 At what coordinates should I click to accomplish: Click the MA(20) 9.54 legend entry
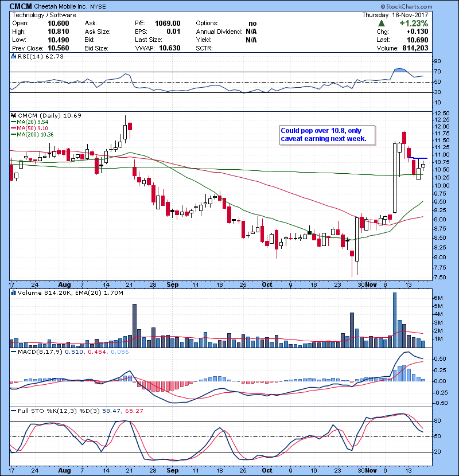point(29,122)
